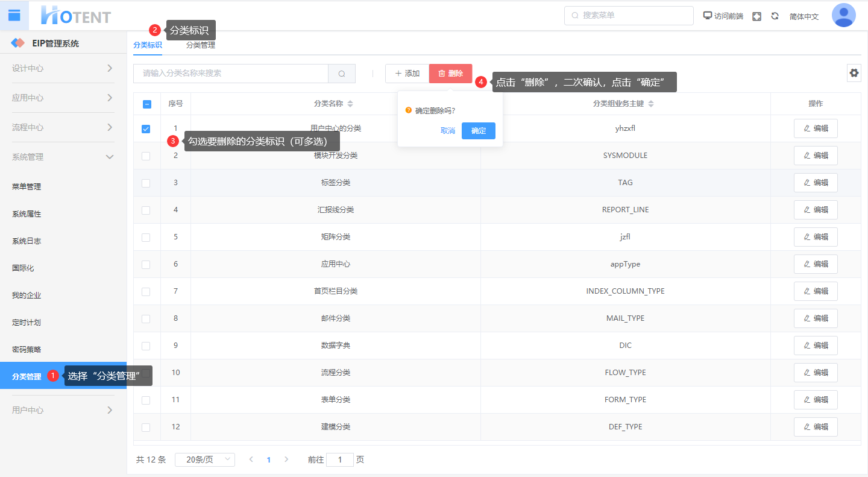868x477 pixels.
Task: Toggle the select-all header checkbox
Action: [146, 104]
